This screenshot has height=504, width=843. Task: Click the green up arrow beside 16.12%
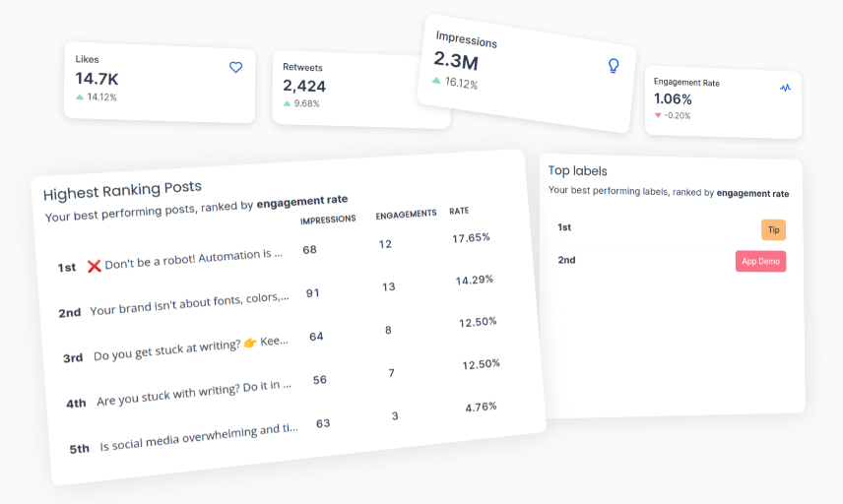tap(436, 80)
